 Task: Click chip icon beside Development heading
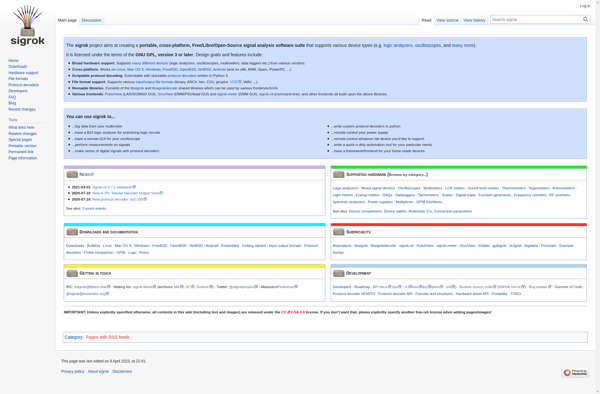click(339, 273)
